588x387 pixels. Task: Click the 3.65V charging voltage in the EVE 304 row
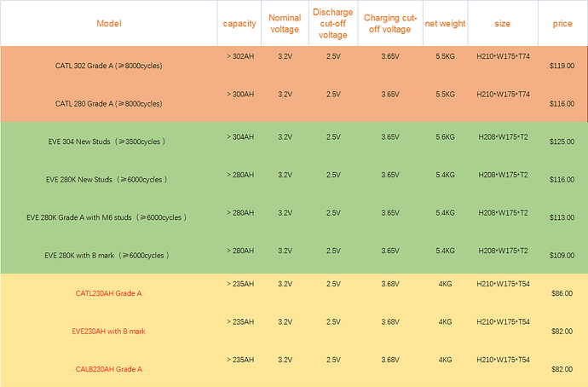pos(390,137)
